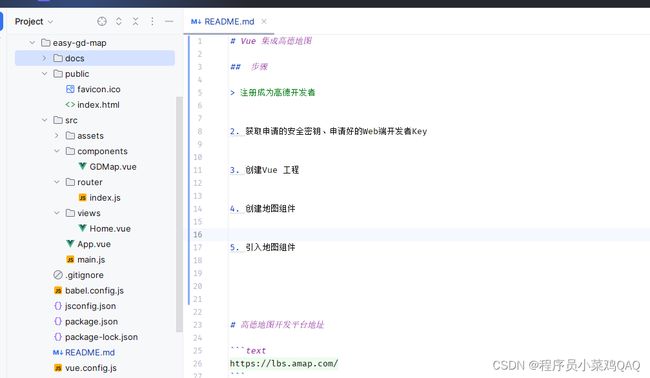This screenshot has height=378, width=650.
Task: Click line number 16 in the gutter
Action: pos(198,235)
